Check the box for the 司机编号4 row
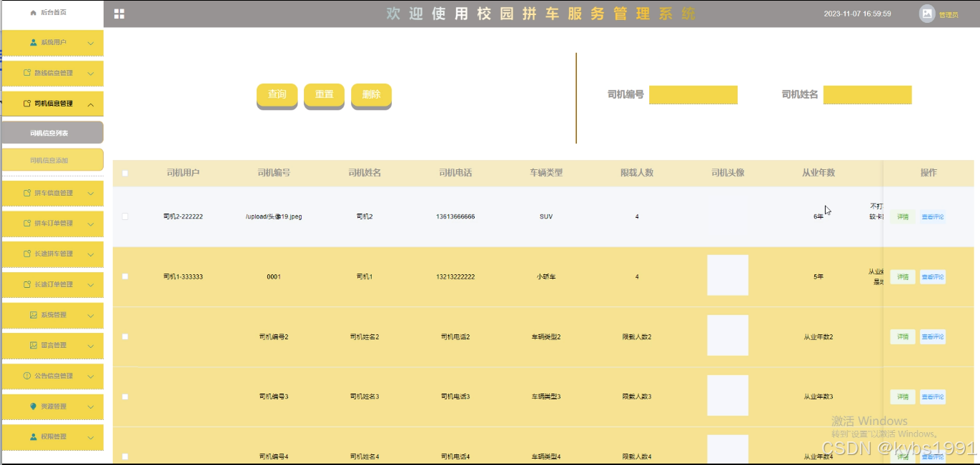 (x=125, y=456)
